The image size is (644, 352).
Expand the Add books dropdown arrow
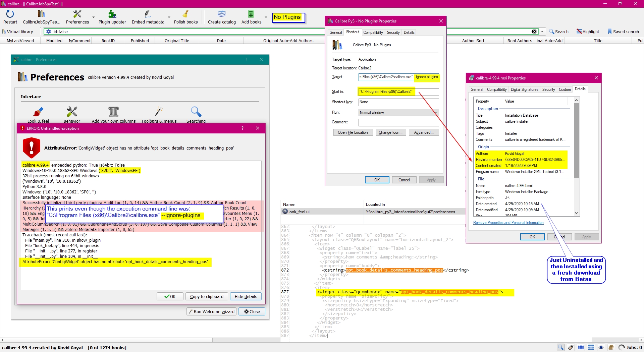pos(266,17)
